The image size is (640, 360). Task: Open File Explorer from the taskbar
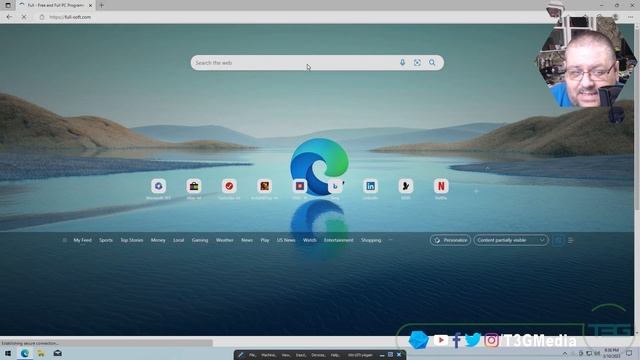pyautogui.click(x=41, y=353)
